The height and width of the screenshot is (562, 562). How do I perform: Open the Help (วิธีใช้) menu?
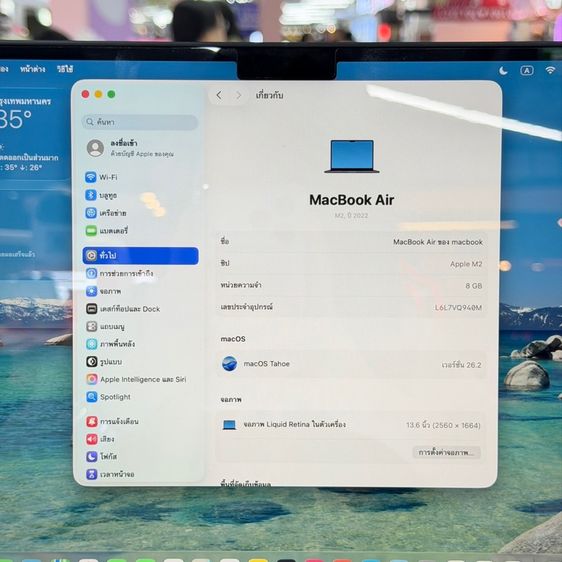point(65,69)
